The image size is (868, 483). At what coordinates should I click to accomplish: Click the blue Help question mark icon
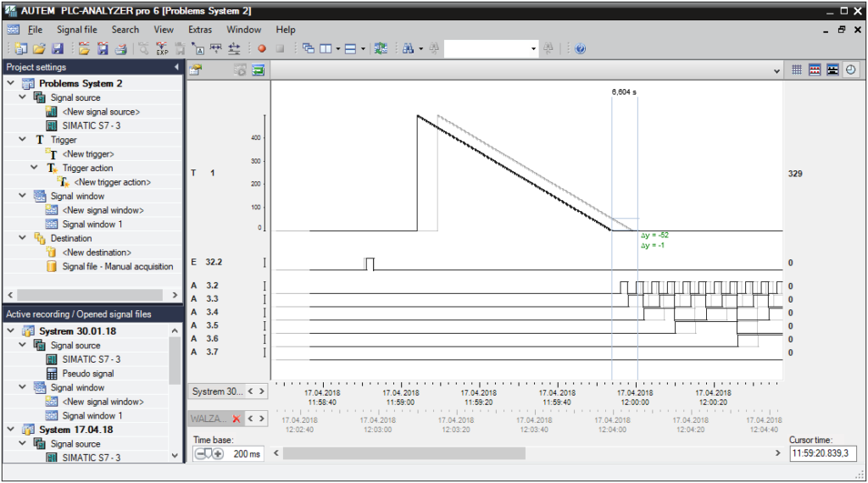(x=580, y=48)
